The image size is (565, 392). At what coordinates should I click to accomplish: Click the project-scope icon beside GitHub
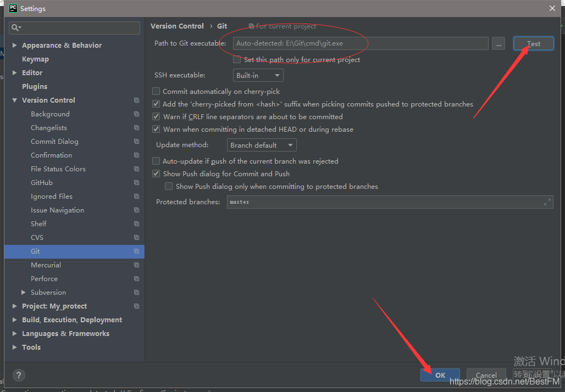(x=136, y=182)
